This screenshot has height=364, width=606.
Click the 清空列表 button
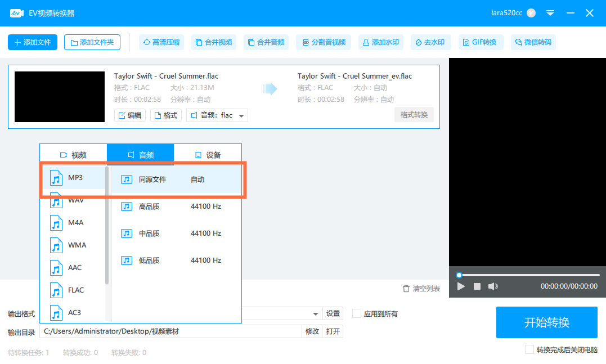tap(421, 289)
